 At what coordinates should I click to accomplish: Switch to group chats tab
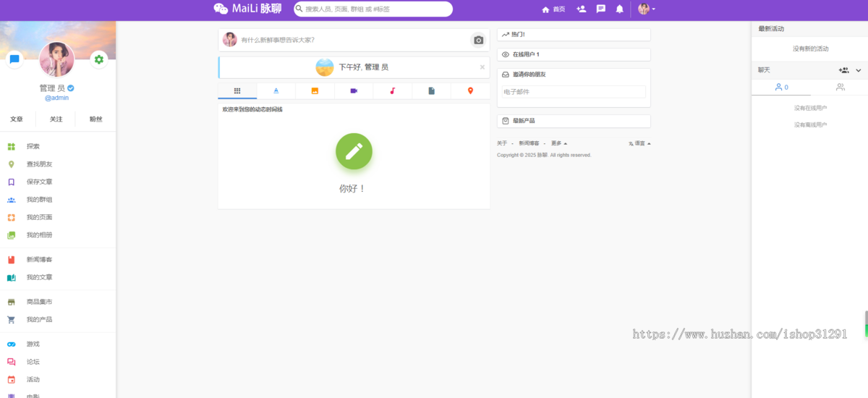[x=840, y=87]
